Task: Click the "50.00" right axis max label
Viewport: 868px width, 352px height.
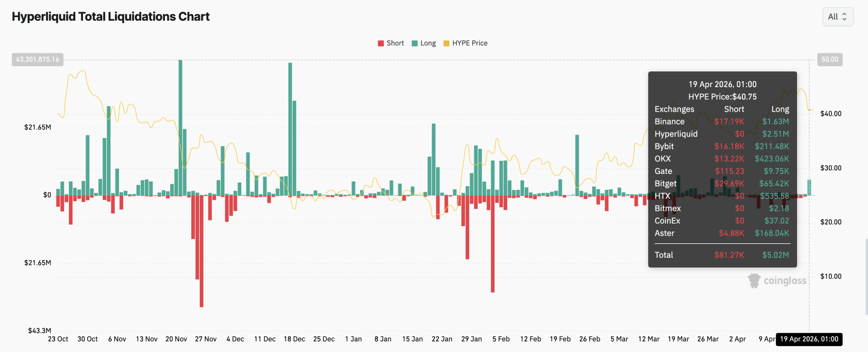Action: click(830, 60)
